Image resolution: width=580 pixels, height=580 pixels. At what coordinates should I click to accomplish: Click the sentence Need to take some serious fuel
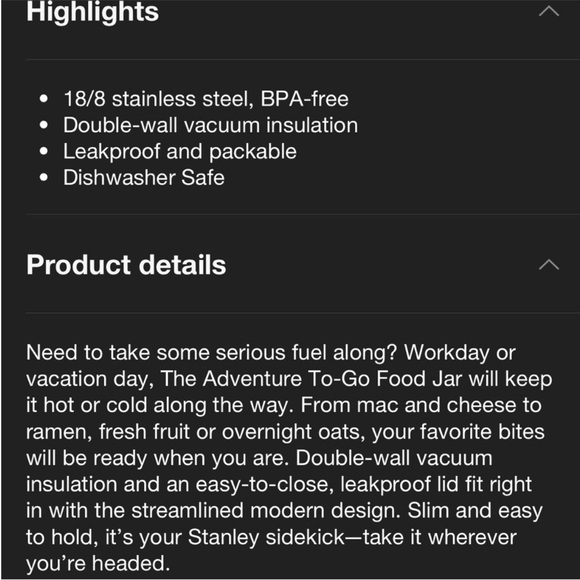(211, 353)
